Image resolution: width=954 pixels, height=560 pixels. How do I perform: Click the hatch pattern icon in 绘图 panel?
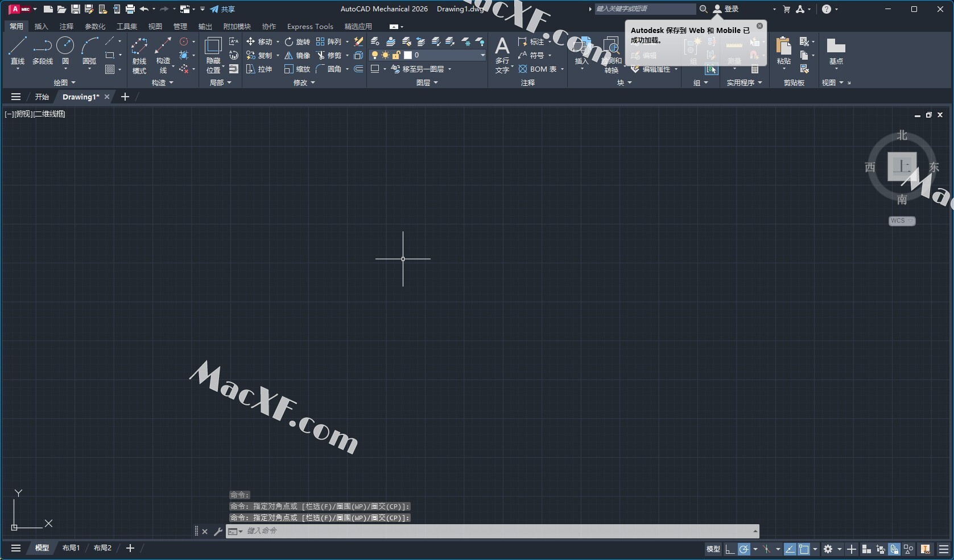(x=110, y=69)
